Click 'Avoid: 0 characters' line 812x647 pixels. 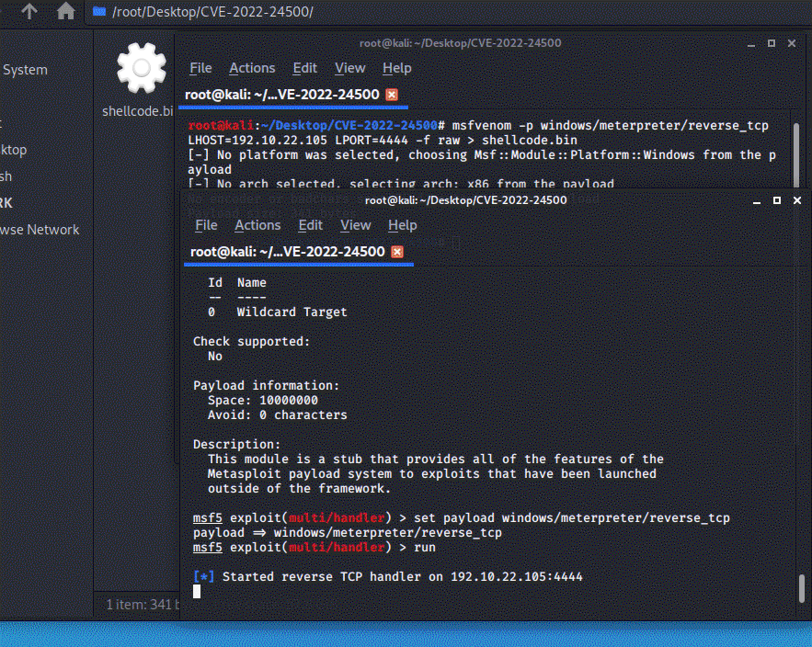point(278,415)
